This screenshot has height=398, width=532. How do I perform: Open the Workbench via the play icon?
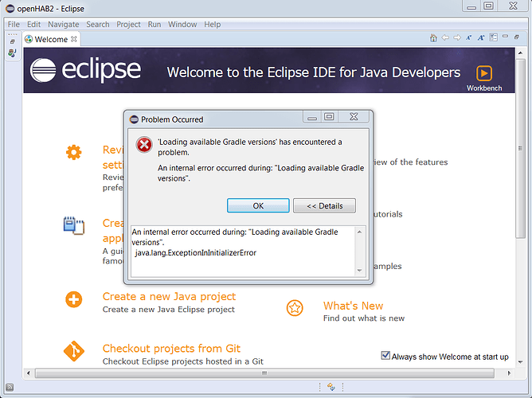(484, 73)
